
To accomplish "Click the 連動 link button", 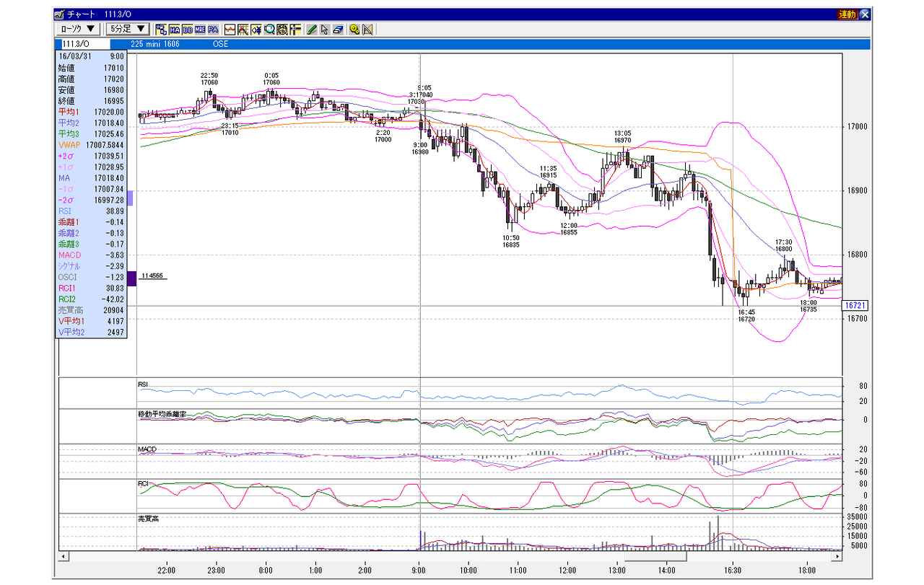I will tap(847, 14).
